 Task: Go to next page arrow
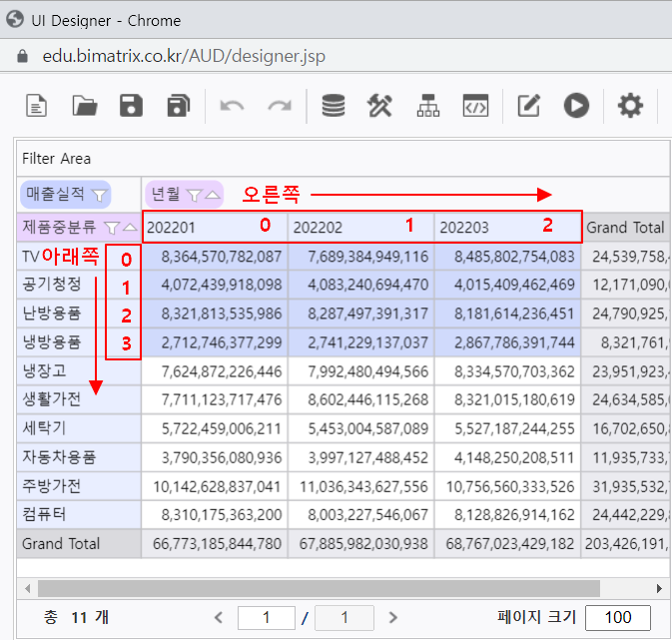coord(392,618)
